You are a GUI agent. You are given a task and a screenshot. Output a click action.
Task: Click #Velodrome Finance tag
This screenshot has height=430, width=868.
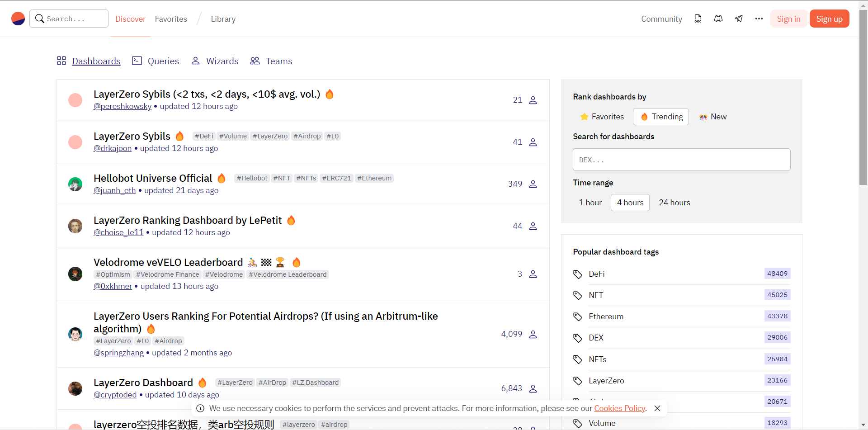click(167, 274)
